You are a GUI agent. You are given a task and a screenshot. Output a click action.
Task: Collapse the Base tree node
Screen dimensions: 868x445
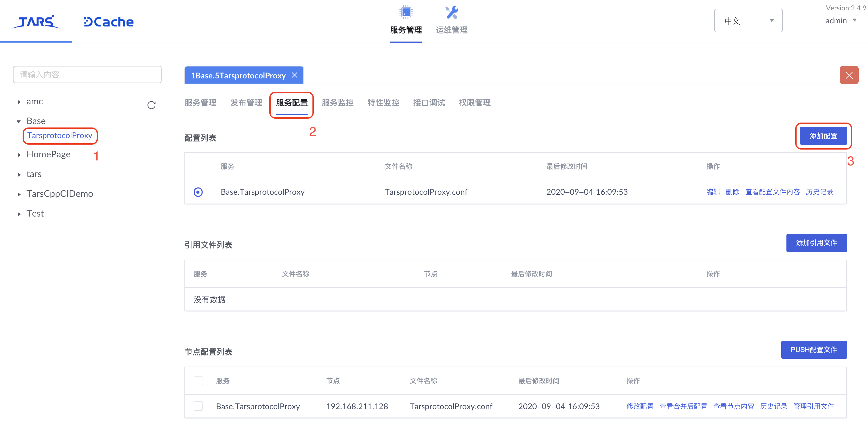click(19, 121)
